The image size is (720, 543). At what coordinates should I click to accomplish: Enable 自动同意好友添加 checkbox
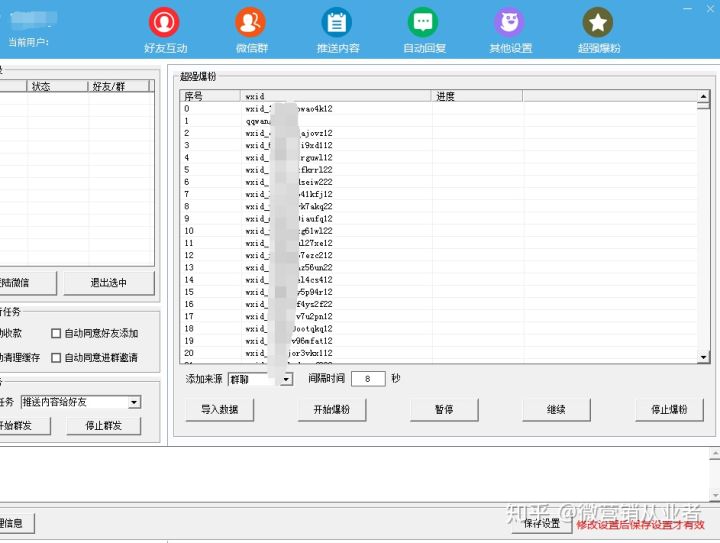click(x=57, y=334)
